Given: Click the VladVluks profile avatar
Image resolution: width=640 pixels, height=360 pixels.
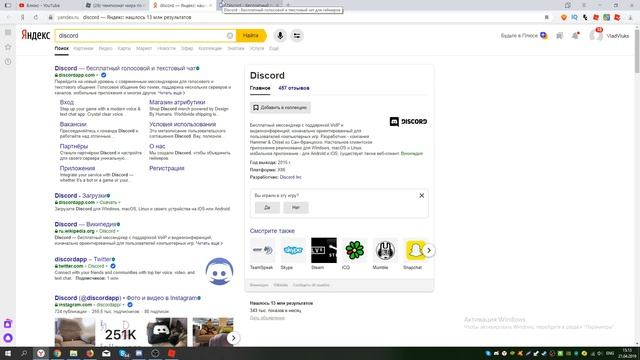Looking at the screenshot, I should pyautogui.click(x=596, y=36).
